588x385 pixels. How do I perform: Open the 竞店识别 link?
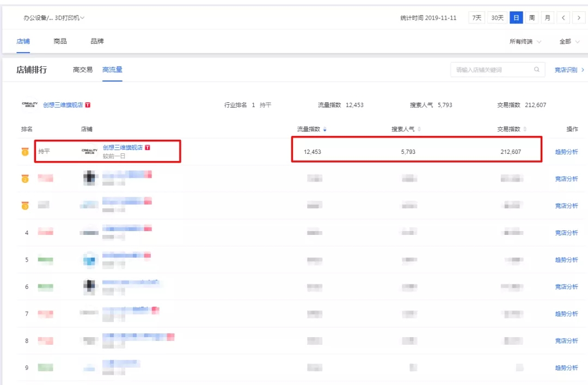pos(569,70)
